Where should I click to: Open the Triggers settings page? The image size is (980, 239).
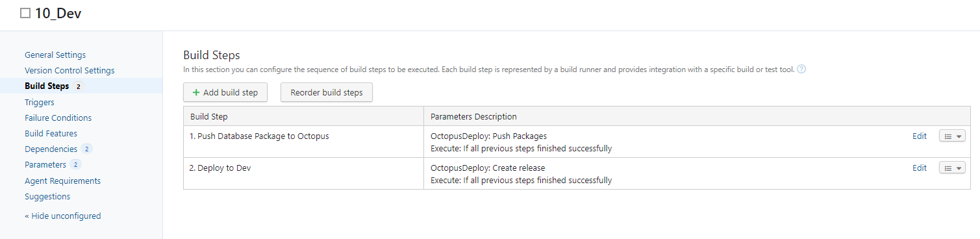tap(40, 103)
